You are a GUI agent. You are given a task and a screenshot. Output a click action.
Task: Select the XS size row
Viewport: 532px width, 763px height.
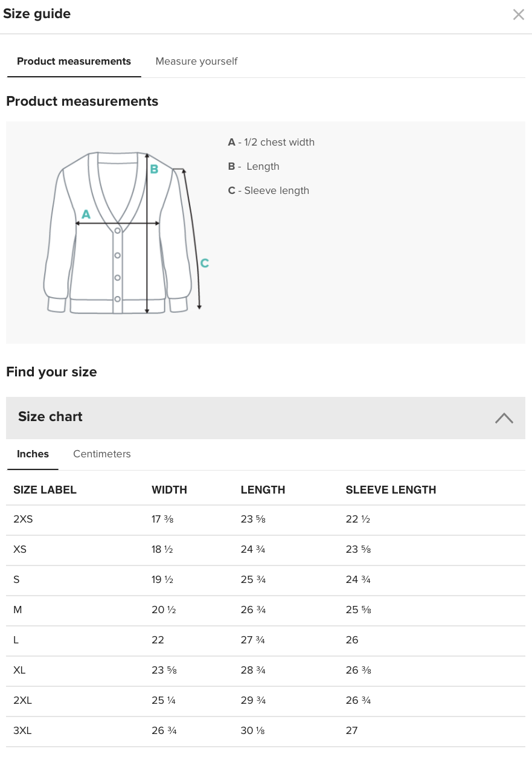(266, 550)
